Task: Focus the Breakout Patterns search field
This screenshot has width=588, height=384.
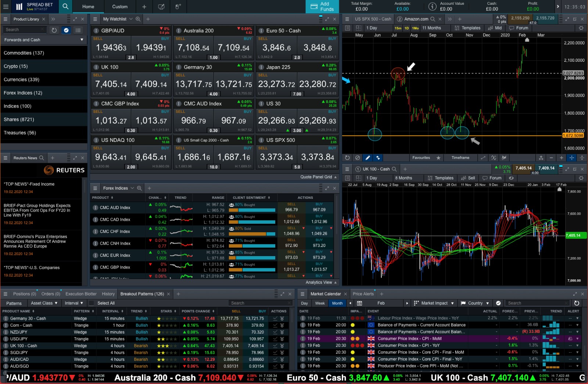Action: [x=260, y=303]
